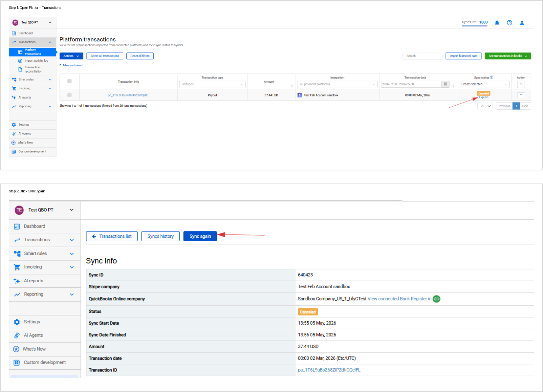Image resolution: width=543 pixels, height=392 pixels.
Task: Open the All types transaction type dropdown
Action: point(212,84)
